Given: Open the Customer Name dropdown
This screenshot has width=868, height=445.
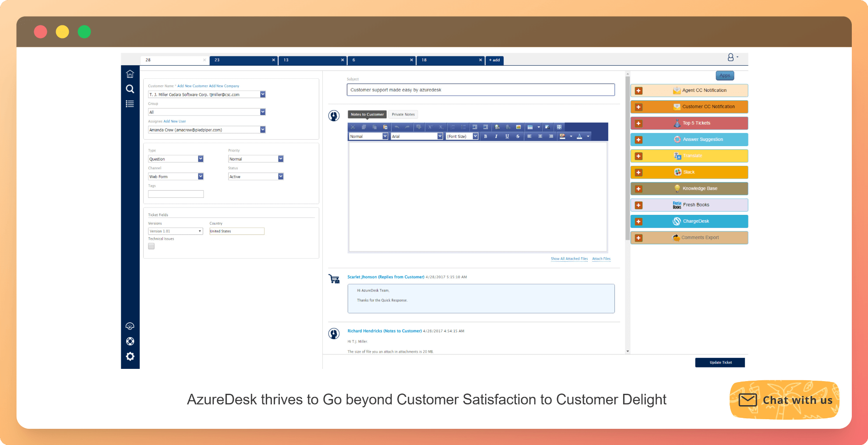Looking at the screenshot, I should pyautogui.click(x=263, y=94).
